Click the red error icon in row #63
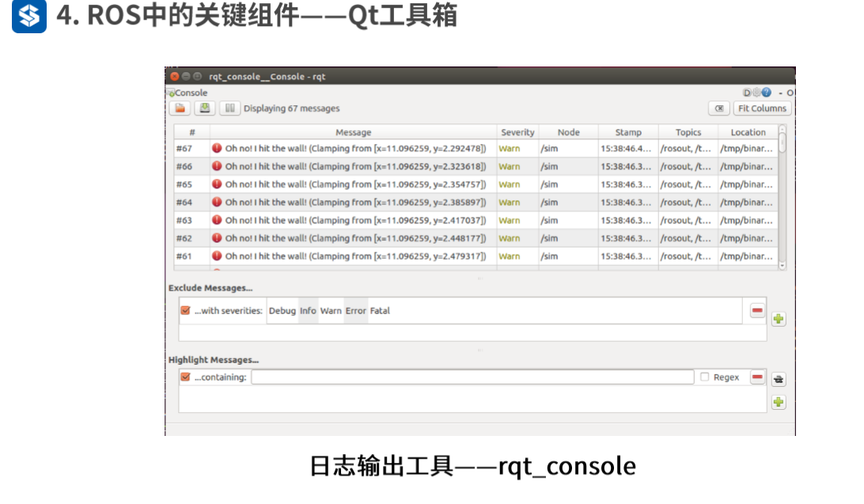864x504 pixels. 217,220
